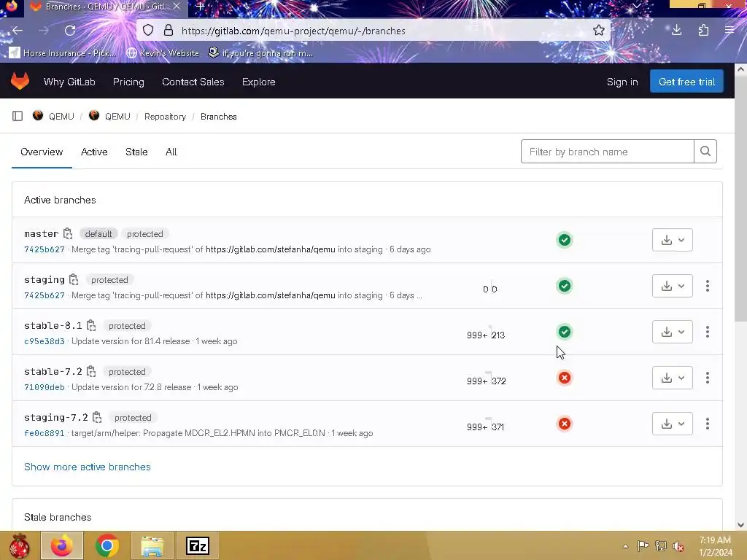Open download dropdown for stable-8.1 branch

pyautogui.click(x=672, y=332)
